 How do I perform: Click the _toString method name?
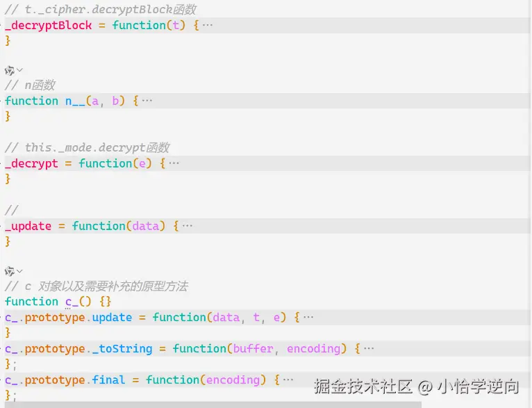[x=122, y=349]
